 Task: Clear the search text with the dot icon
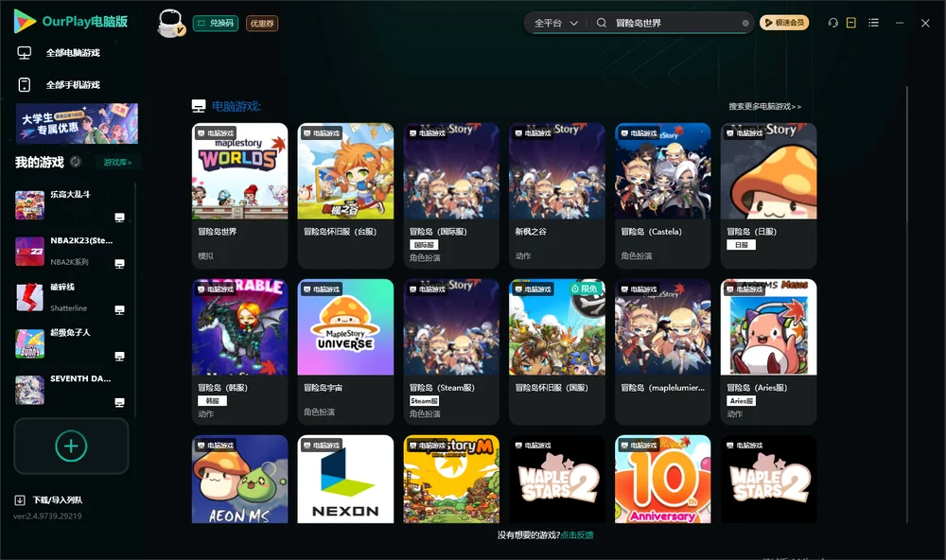[745, 24]
